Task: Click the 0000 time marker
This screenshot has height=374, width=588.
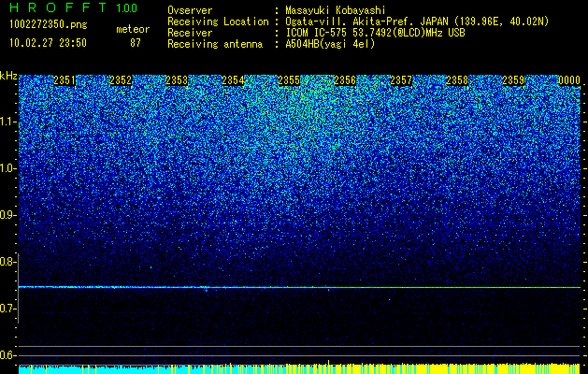Action: (x=569, y=80)
